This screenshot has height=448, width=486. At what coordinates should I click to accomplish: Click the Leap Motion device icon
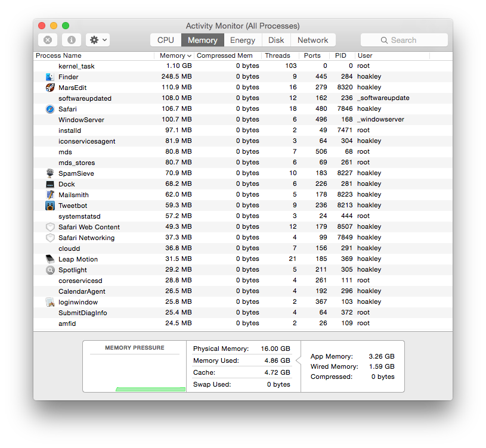50,259
